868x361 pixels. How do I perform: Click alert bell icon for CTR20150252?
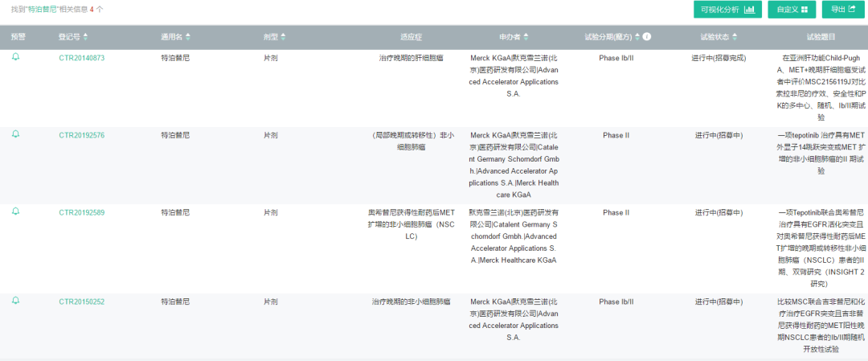pos(15,300)
